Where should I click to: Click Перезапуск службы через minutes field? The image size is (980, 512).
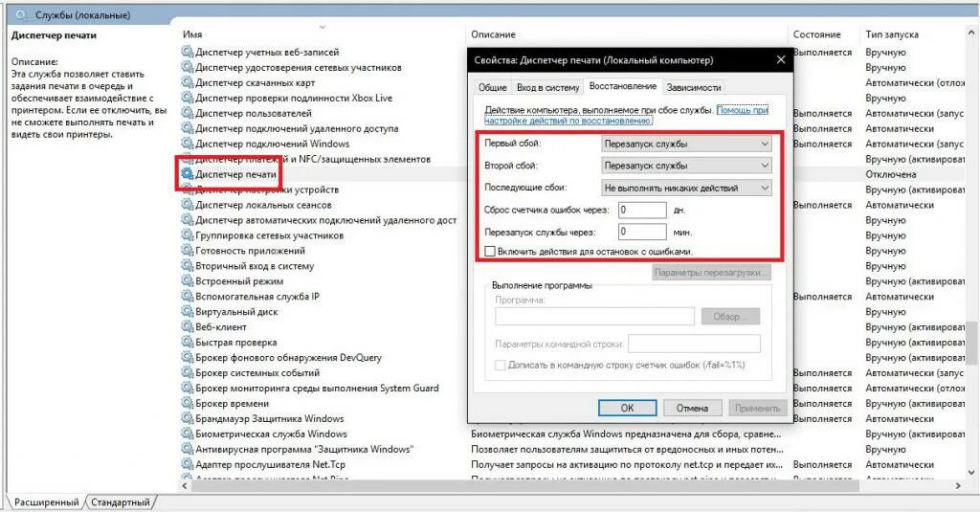click(x=642, y=232)
